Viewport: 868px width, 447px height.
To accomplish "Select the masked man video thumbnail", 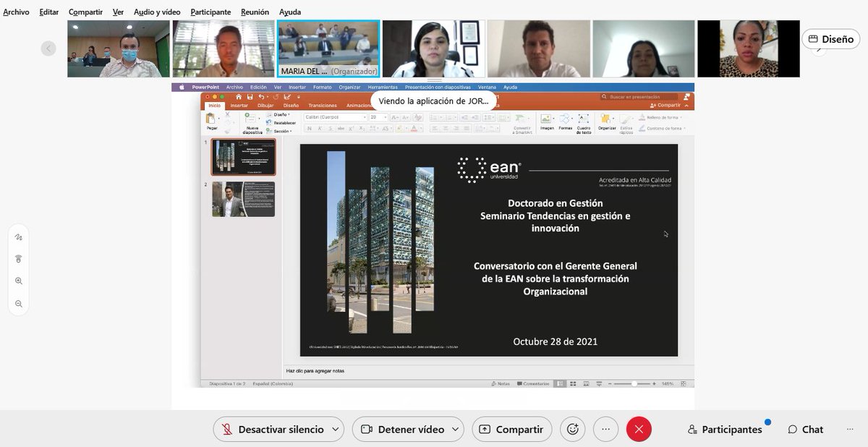I will pyautogui.click(x=119, y=48).
